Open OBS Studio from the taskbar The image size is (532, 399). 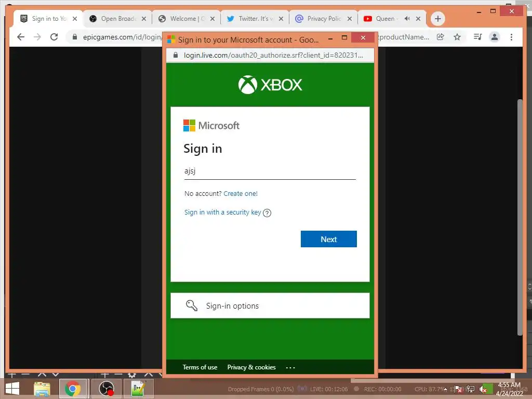(106, 389)
